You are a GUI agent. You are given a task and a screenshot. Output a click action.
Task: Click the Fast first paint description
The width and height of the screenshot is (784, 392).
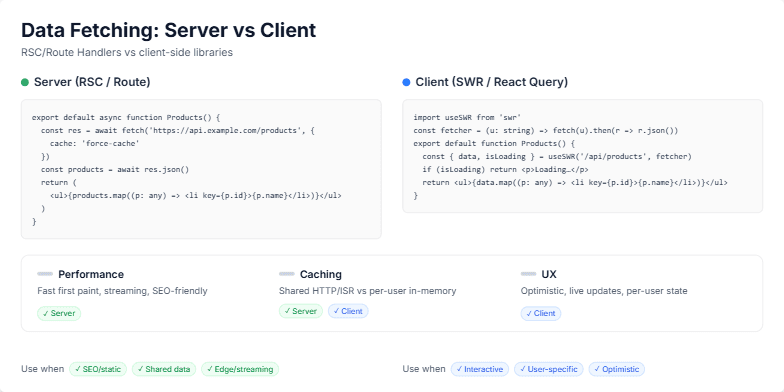[x=122, y=290]
